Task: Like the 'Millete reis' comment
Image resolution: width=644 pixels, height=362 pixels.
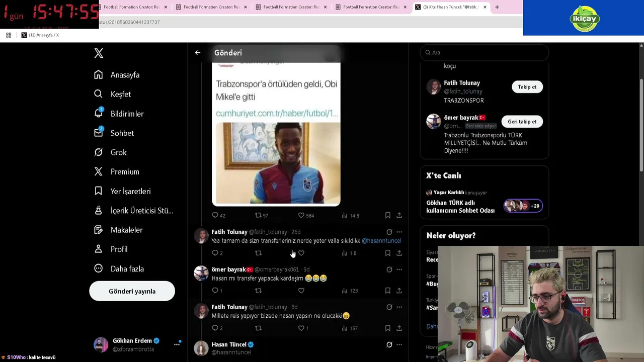Action: [x=303, y=328]
